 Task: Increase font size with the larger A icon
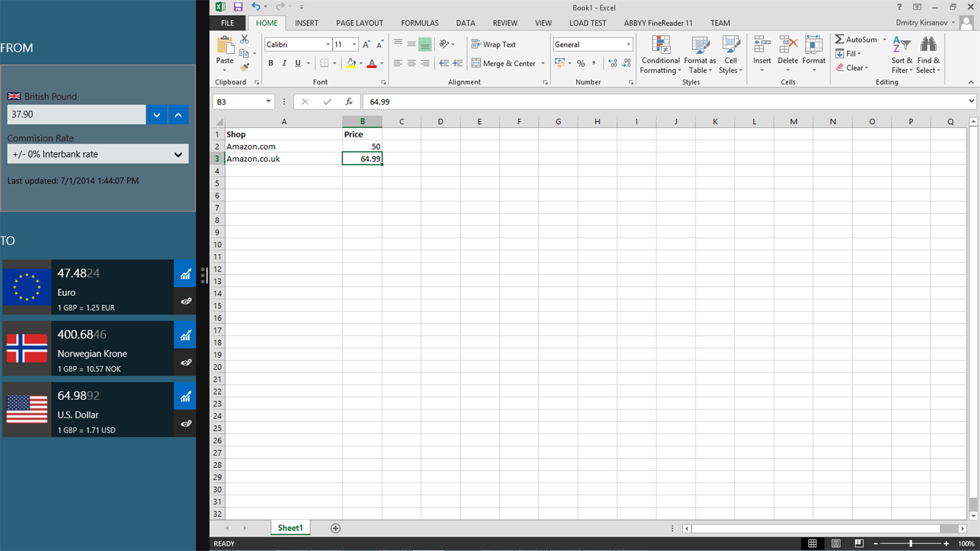[x=366, y=44]
